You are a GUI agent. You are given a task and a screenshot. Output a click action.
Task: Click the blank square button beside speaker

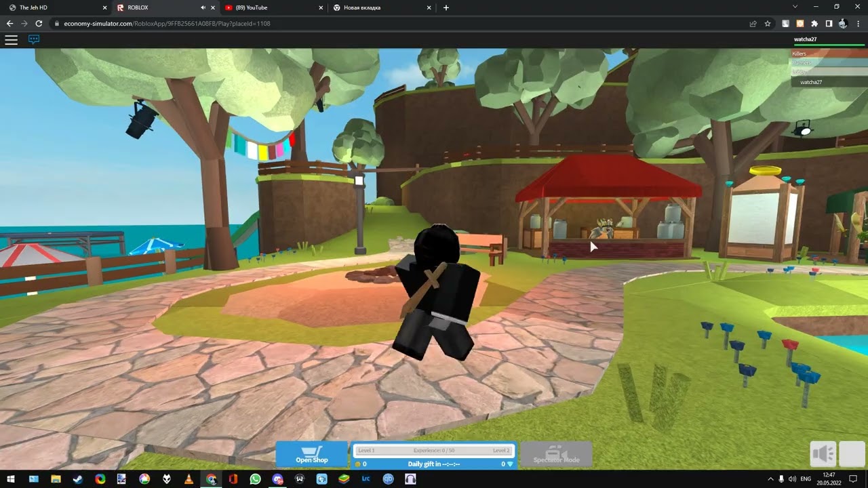852,454
